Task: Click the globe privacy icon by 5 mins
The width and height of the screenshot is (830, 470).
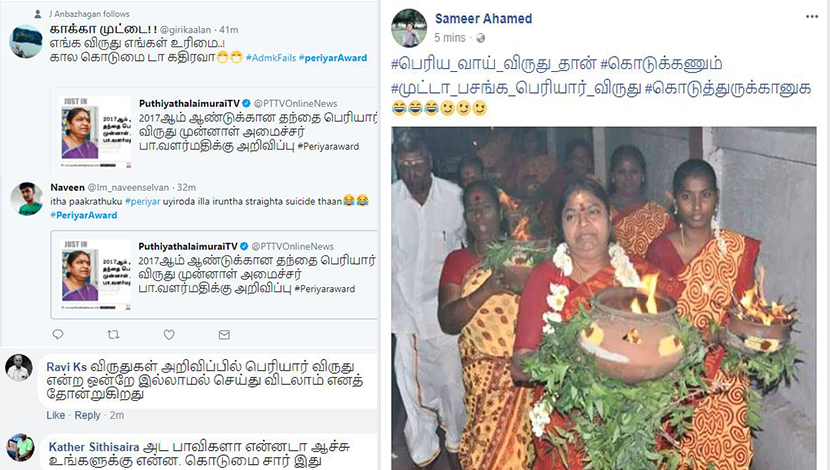Action: (x=480, y=38)
